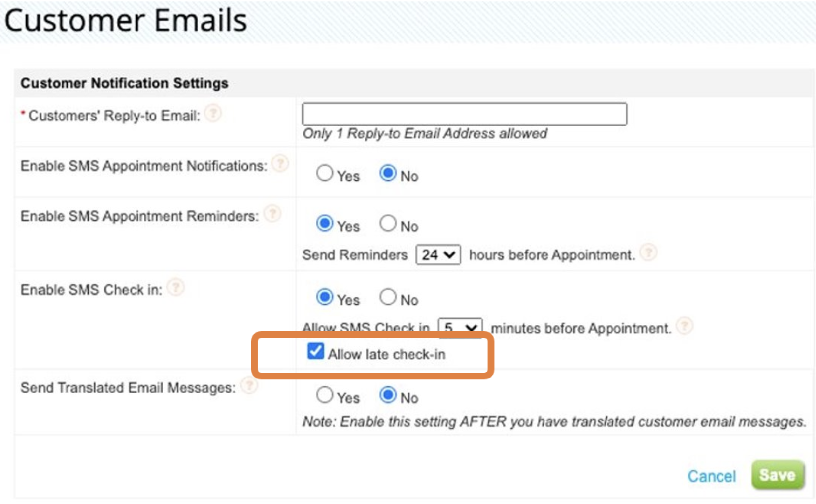
Task: Select No for SMS Appointment Notifications
Action: pyautogui.click(x=388, y=173)
